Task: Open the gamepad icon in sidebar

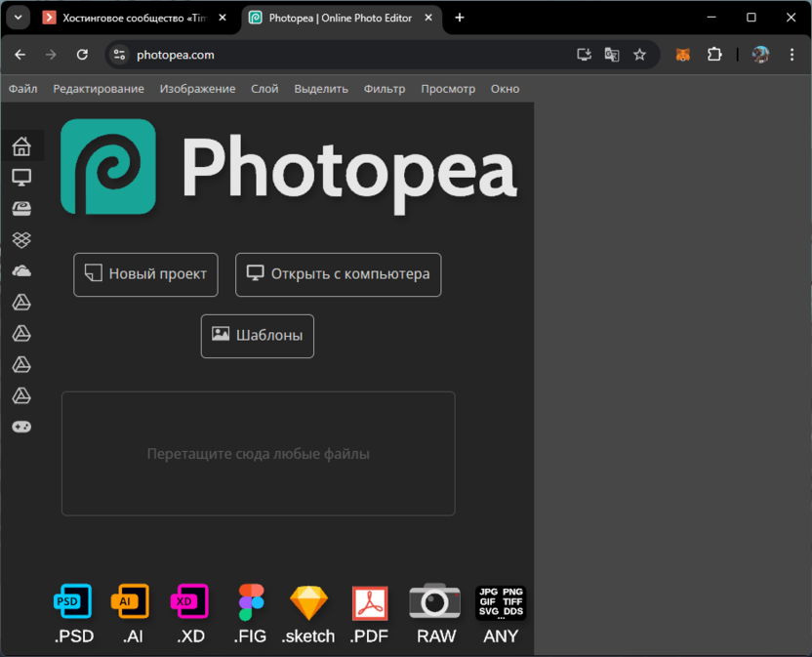Action: pos(21,427)
